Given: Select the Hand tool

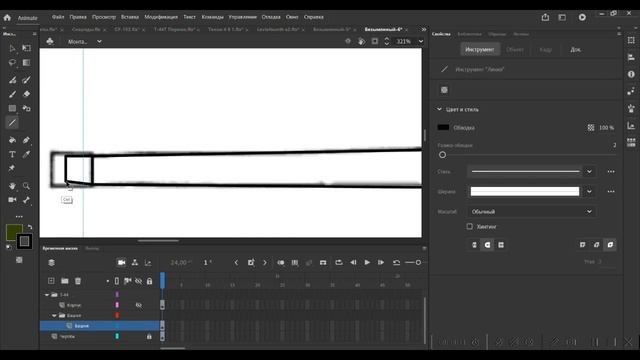Looking at the screenshot, I should [x=12, y=186].
